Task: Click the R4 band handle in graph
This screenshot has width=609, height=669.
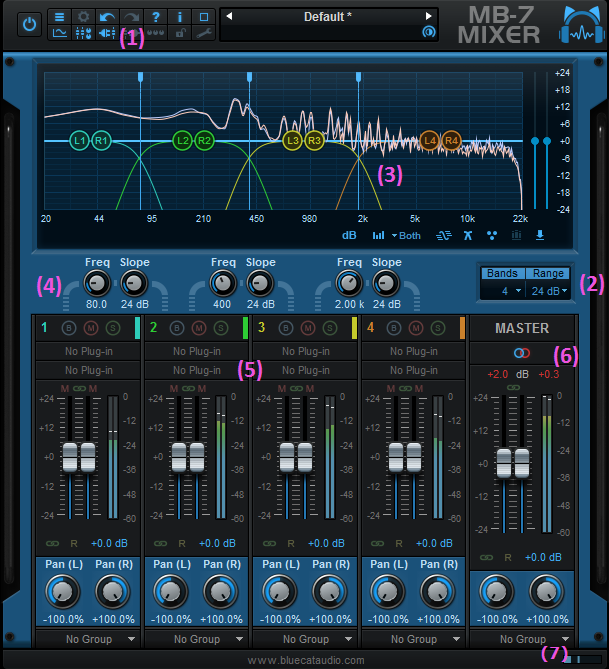Action: point(451,140)
